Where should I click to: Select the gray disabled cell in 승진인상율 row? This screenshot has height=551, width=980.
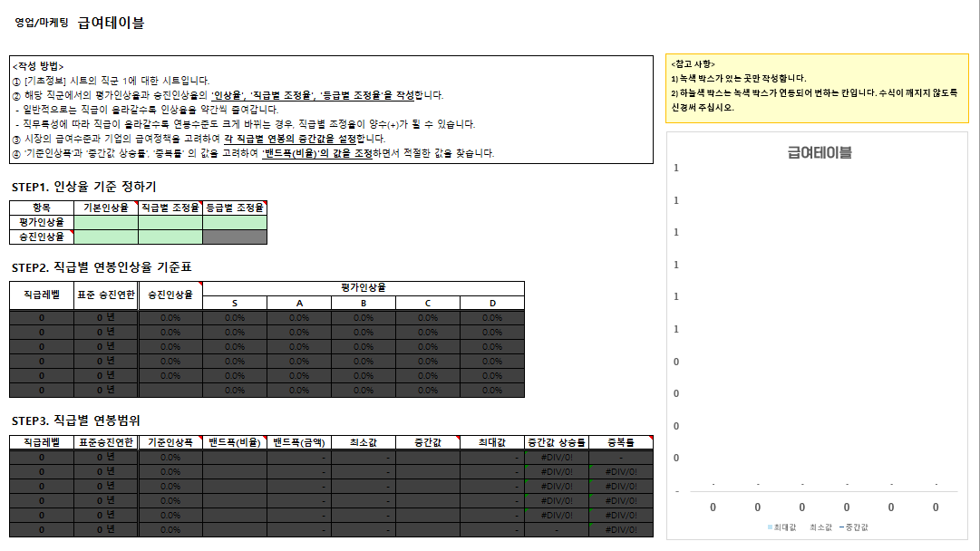235,237
